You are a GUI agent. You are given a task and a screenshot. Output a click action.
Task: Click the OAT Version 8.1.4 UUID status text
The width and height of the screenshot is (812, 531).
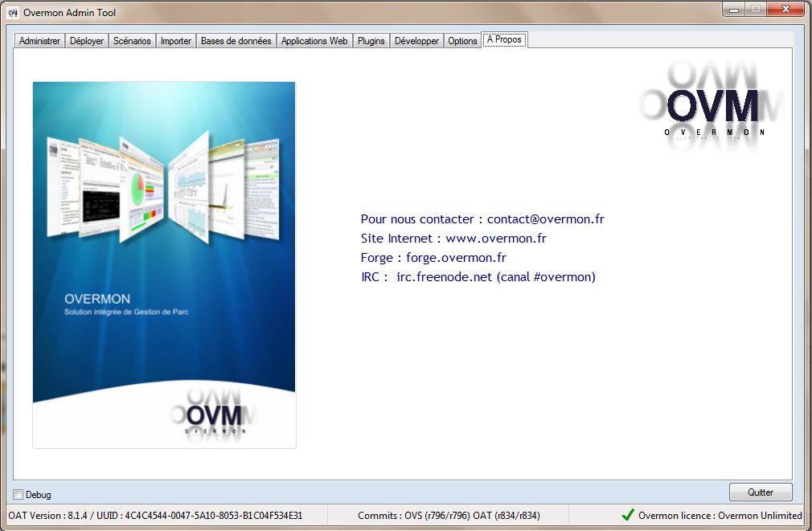point(155,516)
